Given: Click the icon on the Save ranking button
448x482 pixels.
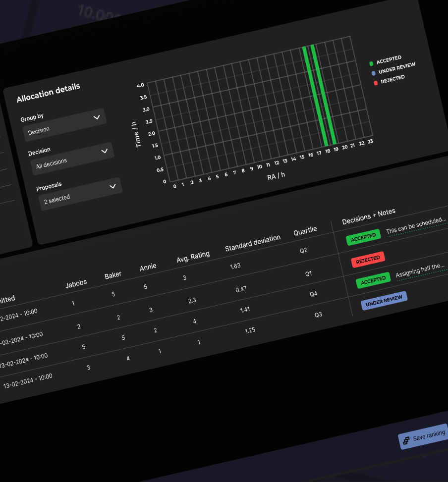Looking at the screenshot, I should [406, 440].
